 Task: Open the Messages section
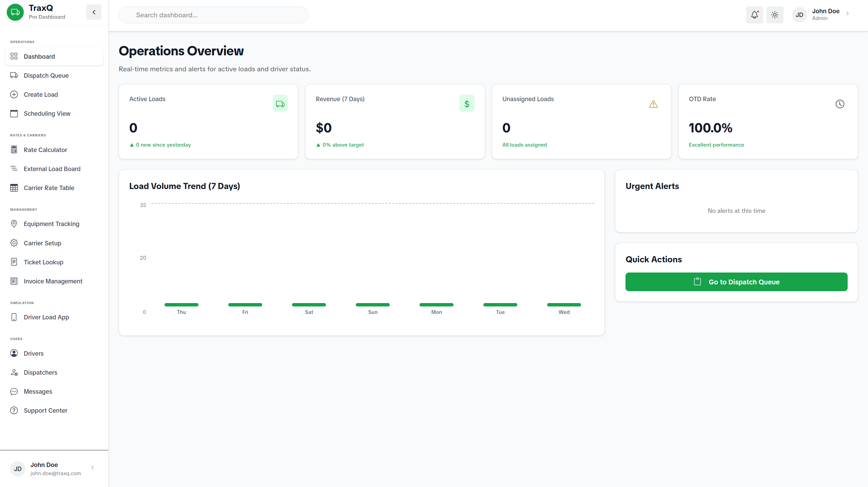point(38,391)
